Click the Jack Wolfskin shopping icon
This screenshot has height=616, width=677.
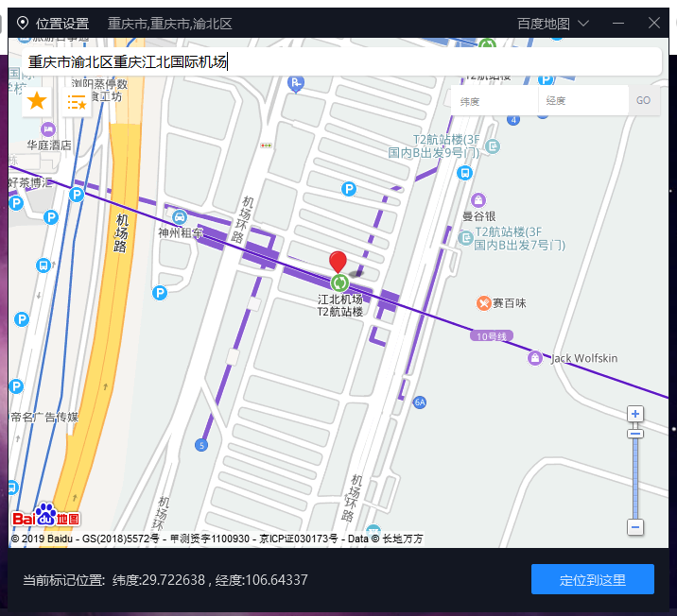click(535, 358)
